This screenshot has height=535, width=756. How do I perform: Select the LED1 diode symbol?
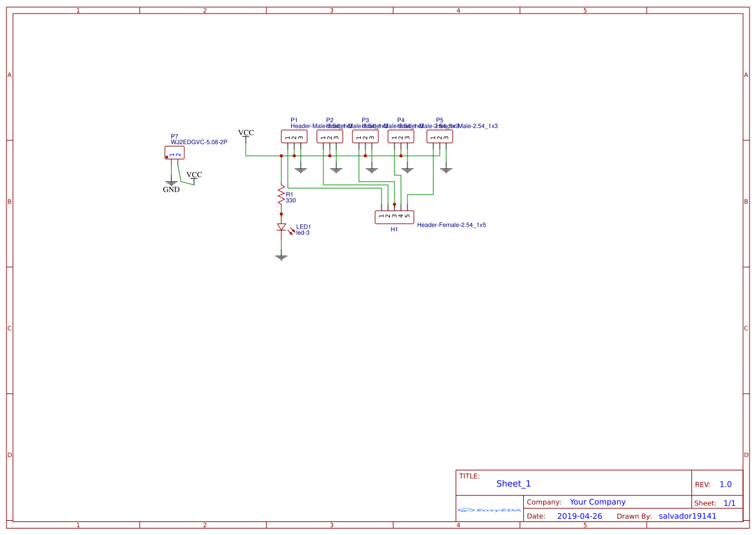[x=281, y=227]
